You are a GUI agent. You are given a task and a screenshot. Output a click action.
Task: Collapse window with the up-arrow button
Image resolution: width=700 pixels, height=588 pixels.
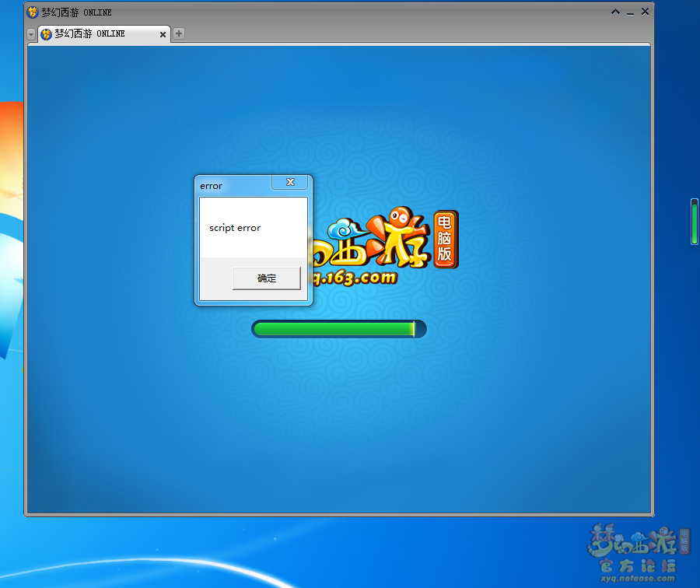coord(616,12)
